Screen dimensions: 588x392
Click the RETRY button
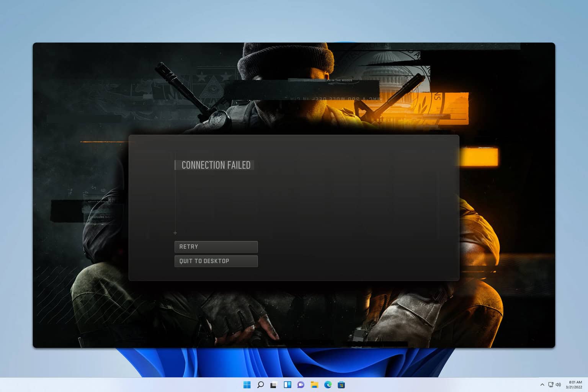(x=216, y=247)
